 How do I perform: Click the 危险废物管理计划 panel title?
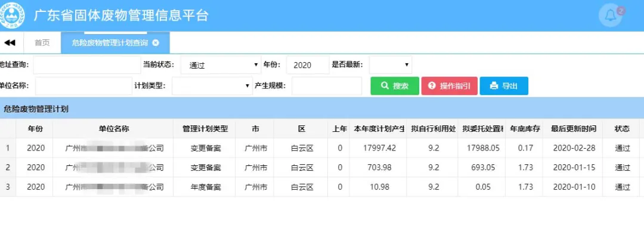point(36,109)
